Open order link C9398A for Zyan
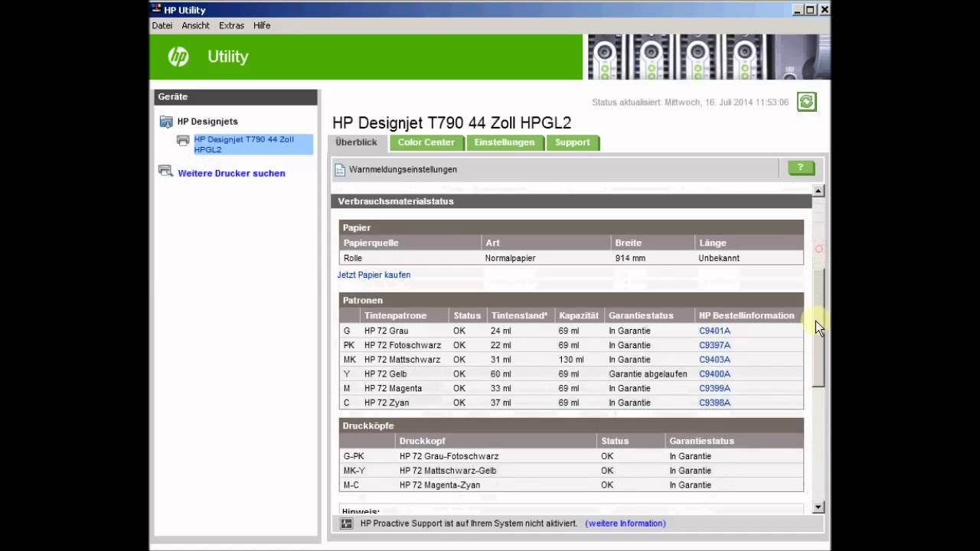This screenshot has width=980, height=551. pyautogui.click(x=714, y=403)
